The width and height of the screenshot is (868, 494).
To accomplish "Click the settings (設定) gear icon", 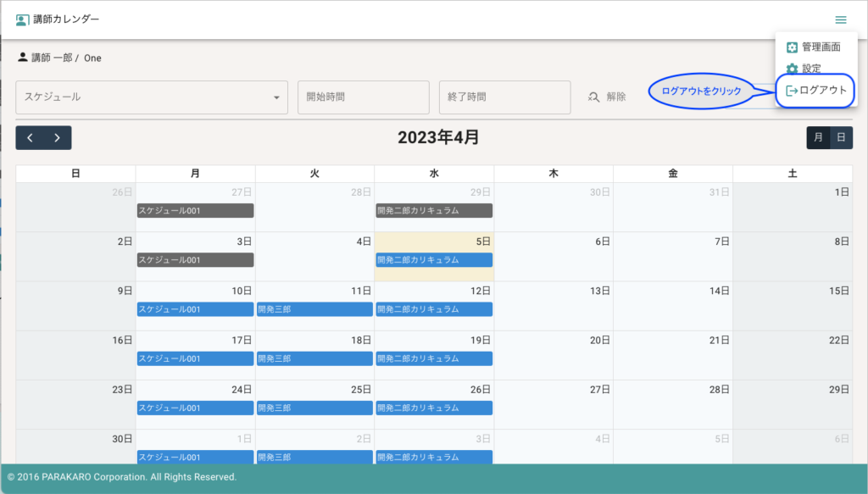I will [x=792, y=69].
